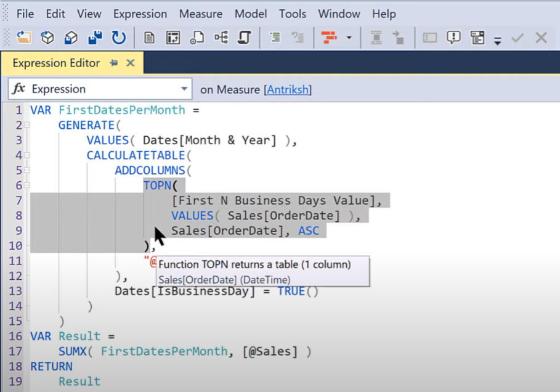Image resolution: width=560 pixels, height=392 pixels.
Task: Click the properties list toolbar icon
Action: tap(477, 38)
